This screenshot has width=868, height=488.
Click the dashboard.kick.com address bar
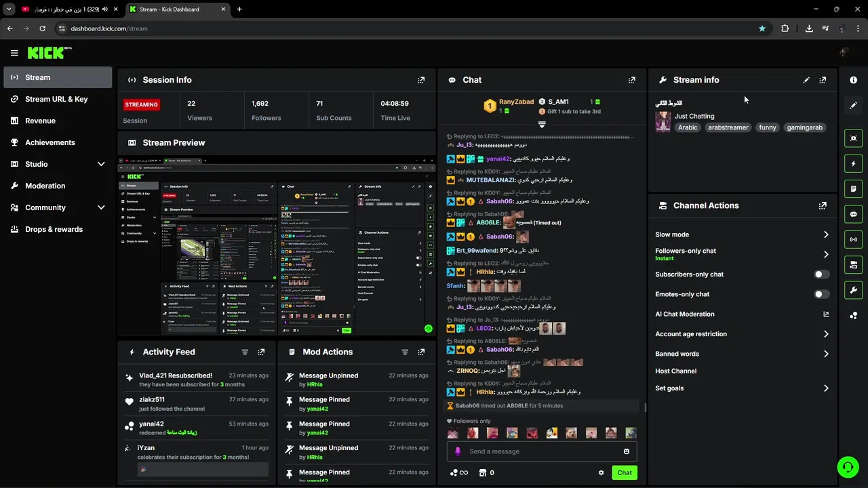[x=407, y=28]
